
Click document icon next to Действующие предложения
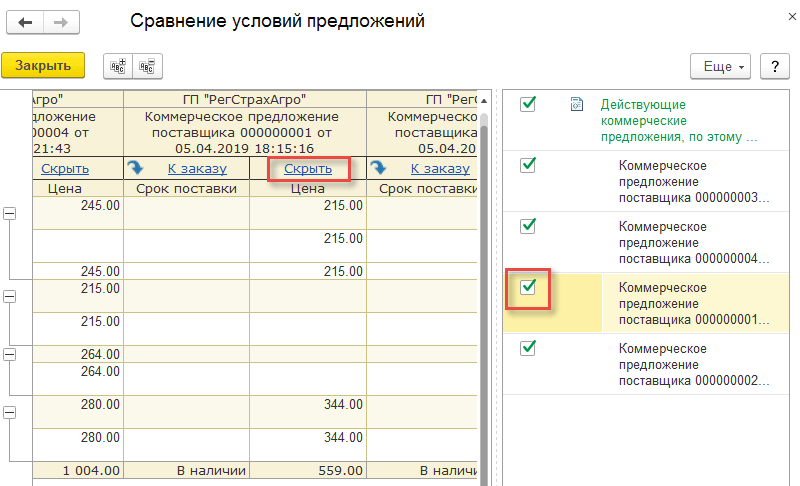click(577, 104)
